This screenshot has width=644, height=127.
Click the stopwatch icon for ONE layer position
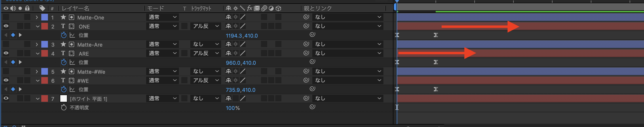64,35
